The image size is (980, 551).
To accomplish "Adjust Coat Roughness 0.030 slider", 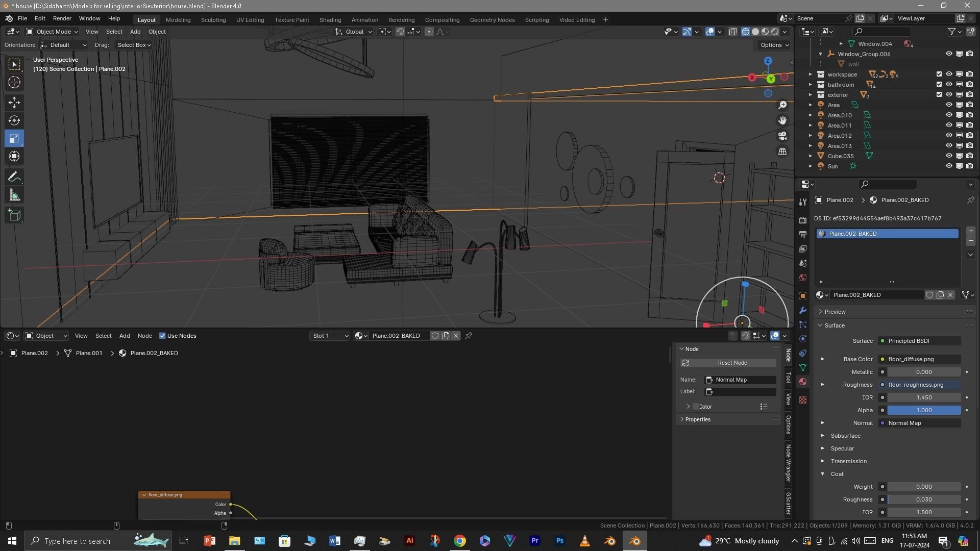I will [924, 499].
